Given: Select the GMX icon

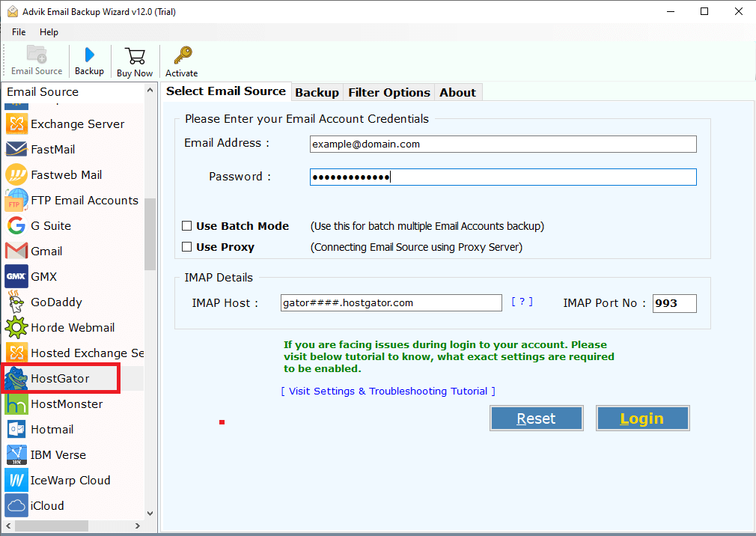Looking at the screenshot, I should click(x=16, y=277).
